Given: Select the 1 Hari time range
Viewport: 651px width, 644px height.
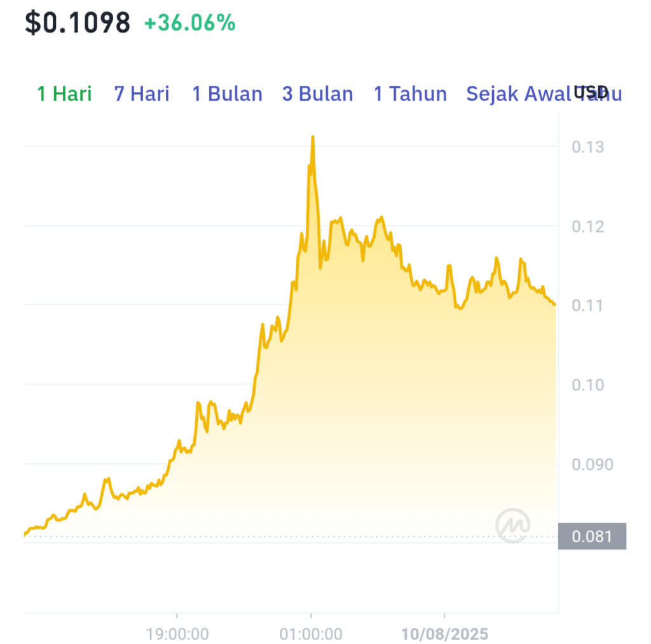Looking at the screenshot, I should click(x=64, y=94).
